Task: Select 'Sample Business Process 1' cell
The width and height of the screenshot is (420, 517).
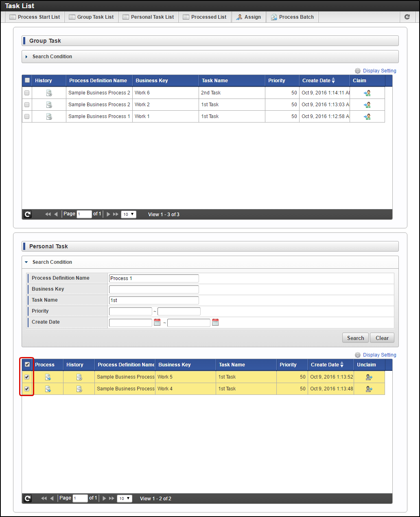Action: coord(99,116)
